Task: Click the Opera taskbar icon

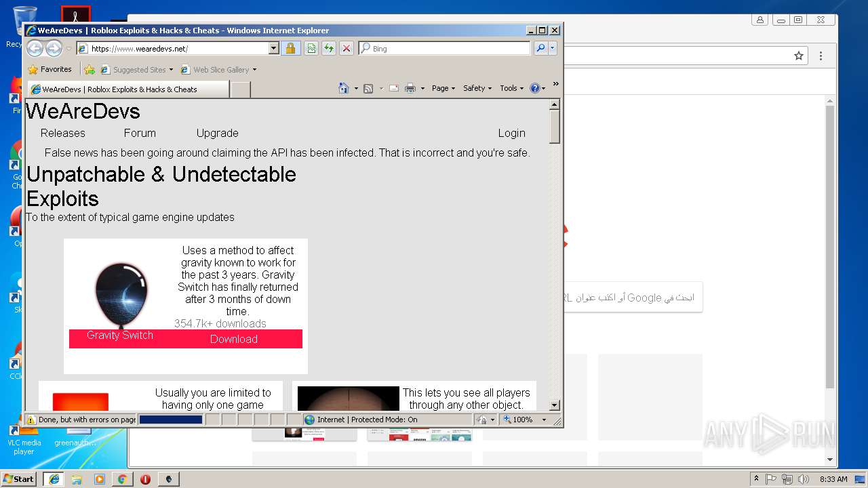Action: click(x=145, y=479)
